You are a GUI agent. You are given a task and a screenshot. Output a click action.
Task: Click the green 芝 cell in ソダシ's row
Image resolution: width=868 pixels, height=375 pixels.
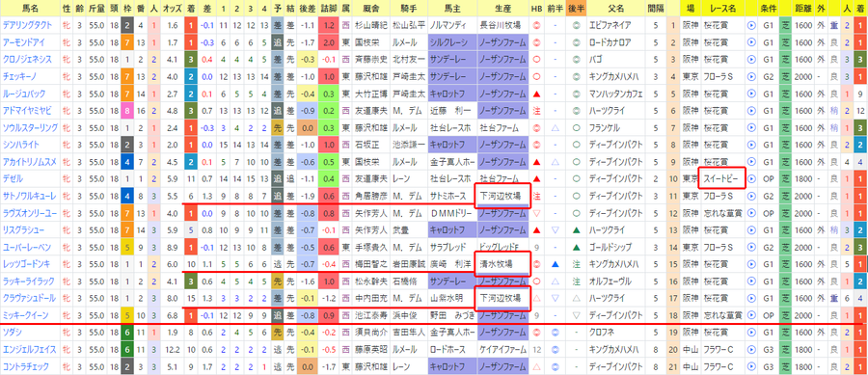[784, 333]
